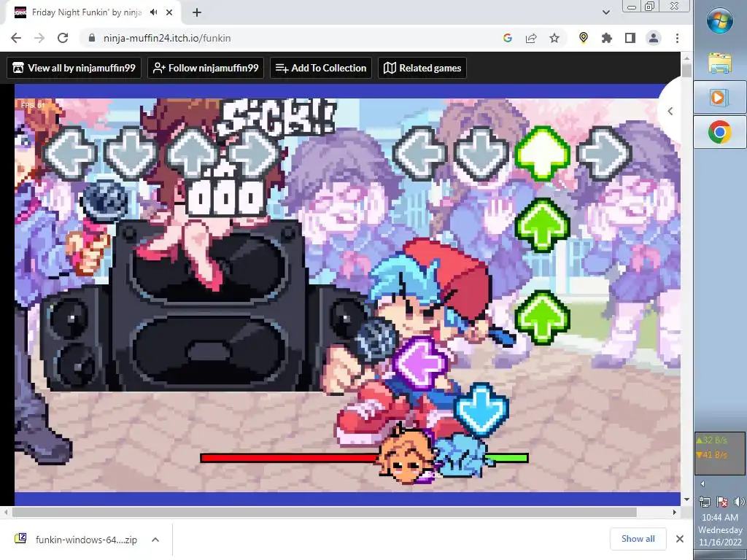Close the downloads bar
The width and height of the screenshot is (747, 560).
point(680,539)
